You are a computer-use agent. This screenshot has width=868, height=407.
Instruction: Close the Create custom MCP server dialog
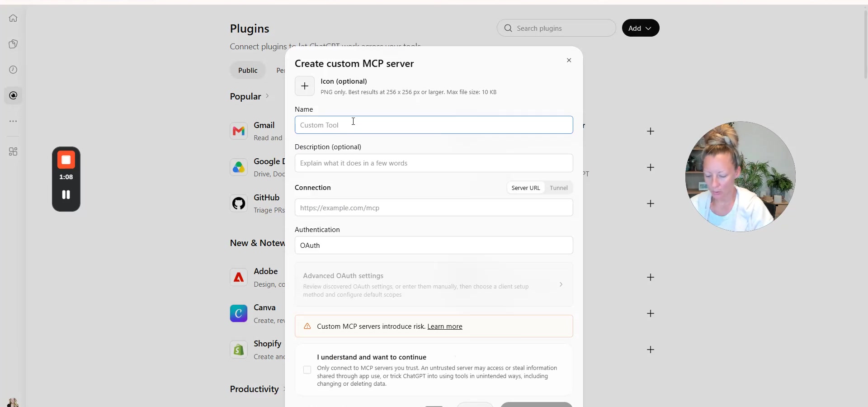[x=569, y=60]
